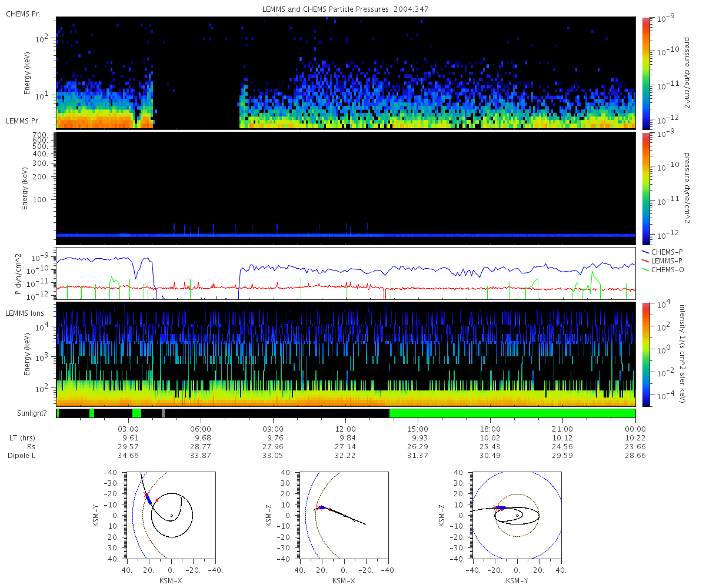Click the 03:00 time axis label

[x=128, y=429]
